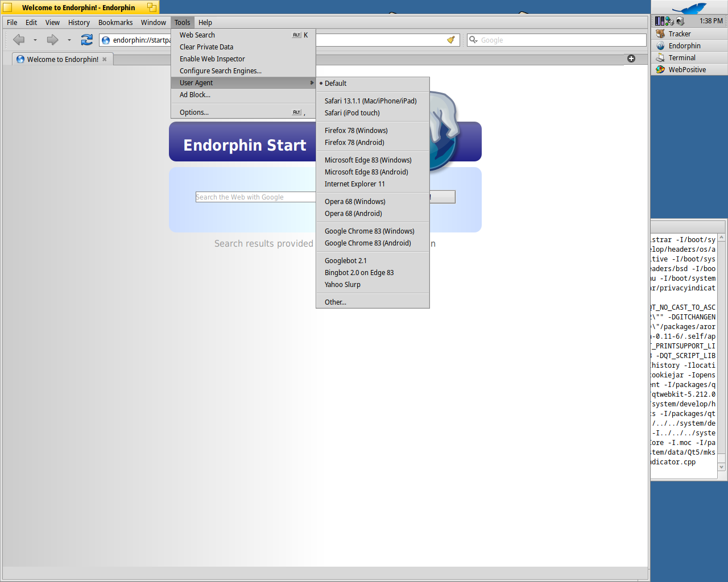728x582 pixels.
Task: Select Google Chrome 83 (Windows)
Action: click(x=373, y=231)
